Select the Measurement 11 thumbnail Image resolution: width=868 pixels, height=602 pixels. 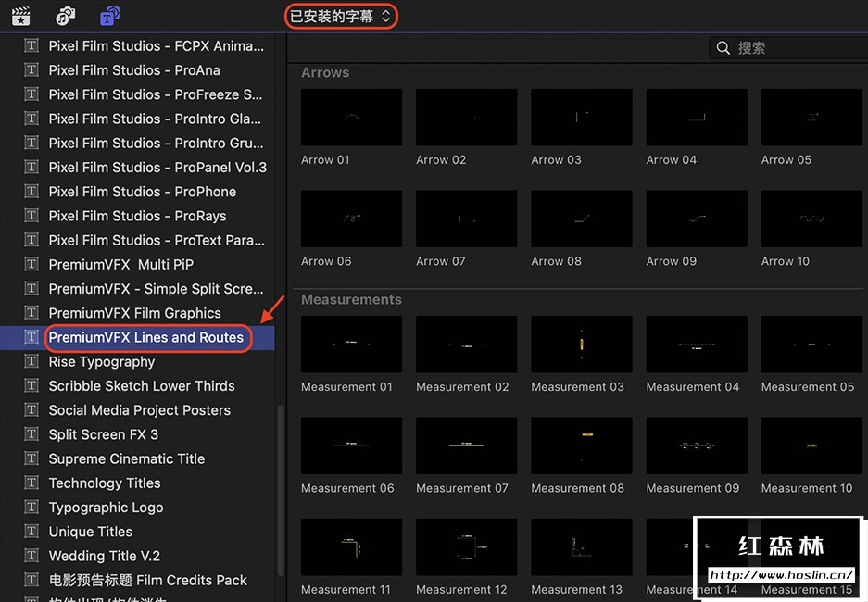coord(351,546)
